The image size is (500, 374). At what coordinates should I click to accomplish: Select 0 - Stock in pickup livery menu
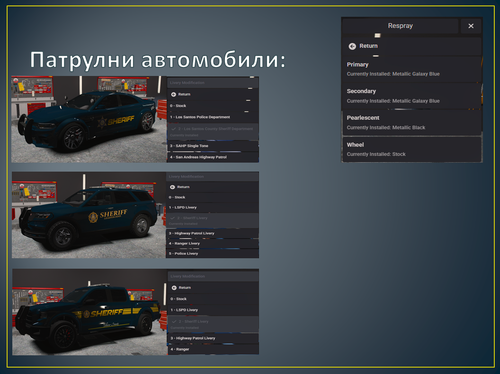click(x=213, y=299)
